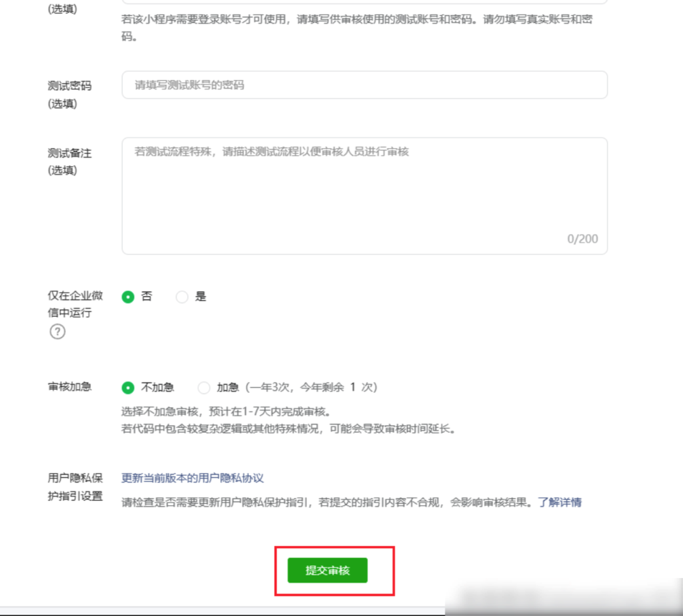
Task: Click the question mark help icon
Action: [57, 331]
